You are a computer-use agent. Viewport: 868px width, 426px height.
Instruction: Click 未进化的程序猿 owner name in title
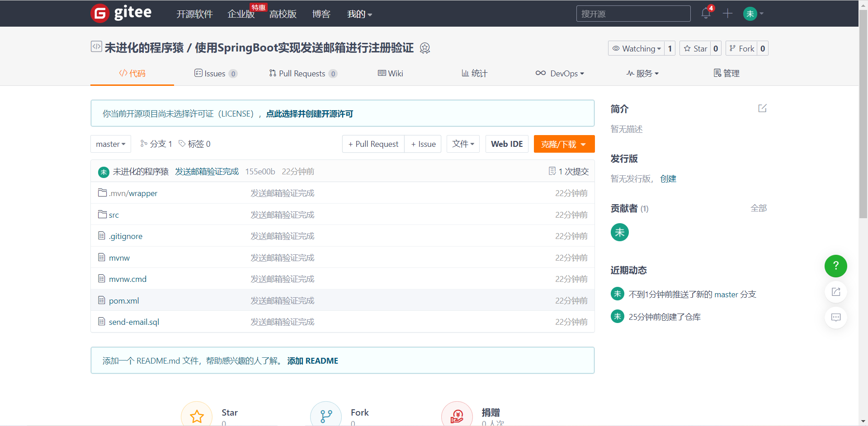[x=144, y=48]
